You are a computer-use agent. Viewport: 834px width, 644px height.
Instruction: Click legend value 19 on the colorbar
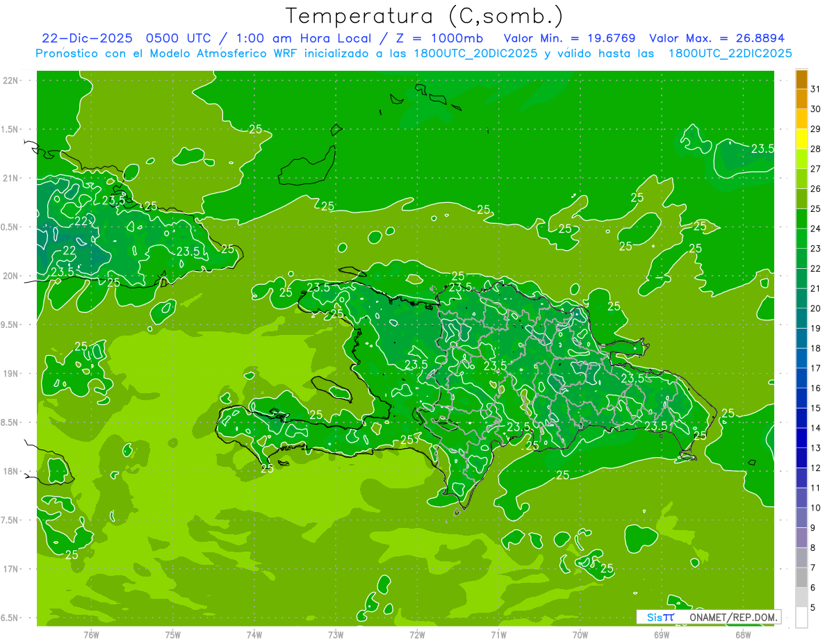coord(816,328)
